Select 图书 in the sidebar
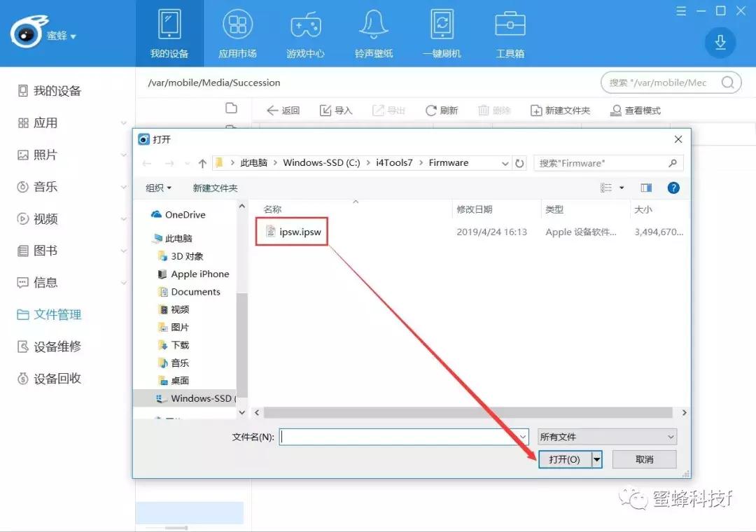756x532 pixels. tap(38, 251)
